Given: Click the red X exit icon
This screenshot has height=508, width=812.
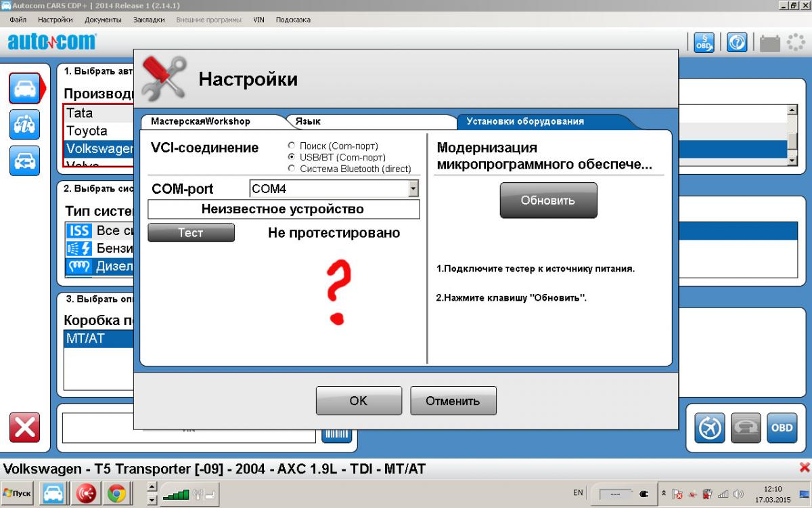Looking at the screenshot, I should pyautogui.click(x=24, y=427).
